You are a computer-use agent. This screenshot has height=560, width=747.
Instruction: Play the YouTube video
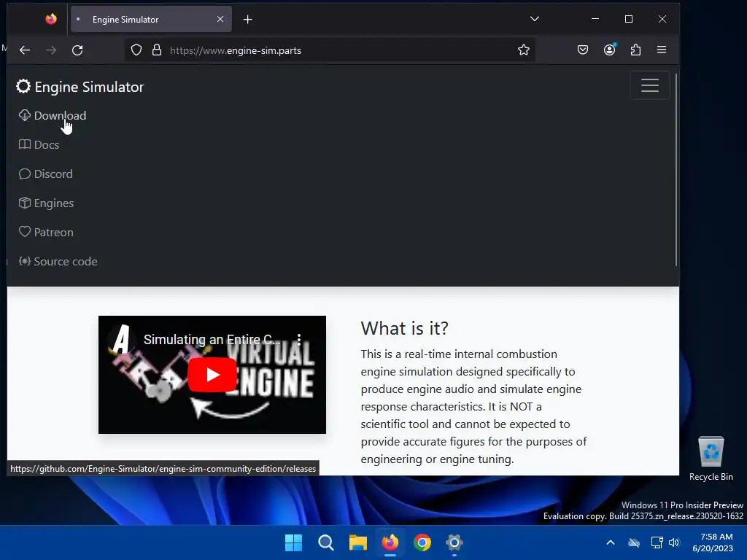(x=212, y=375)
